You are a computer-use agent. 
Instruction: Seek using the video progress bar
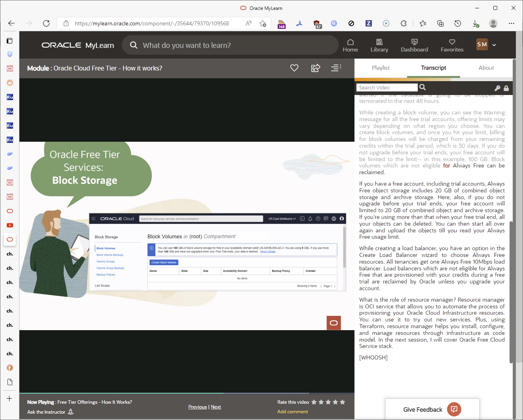pos(187,393)
